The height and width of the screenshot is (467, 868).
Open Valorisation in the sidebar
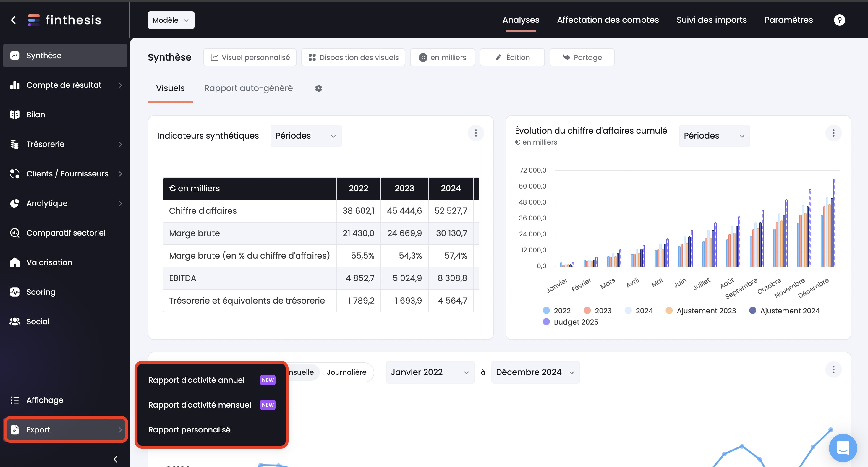click(65, 262)
